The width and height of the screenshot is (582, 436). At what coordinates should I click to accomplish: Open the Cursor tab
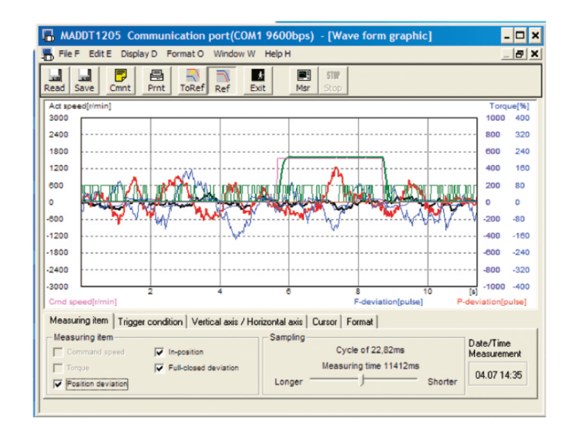point(324,322)
